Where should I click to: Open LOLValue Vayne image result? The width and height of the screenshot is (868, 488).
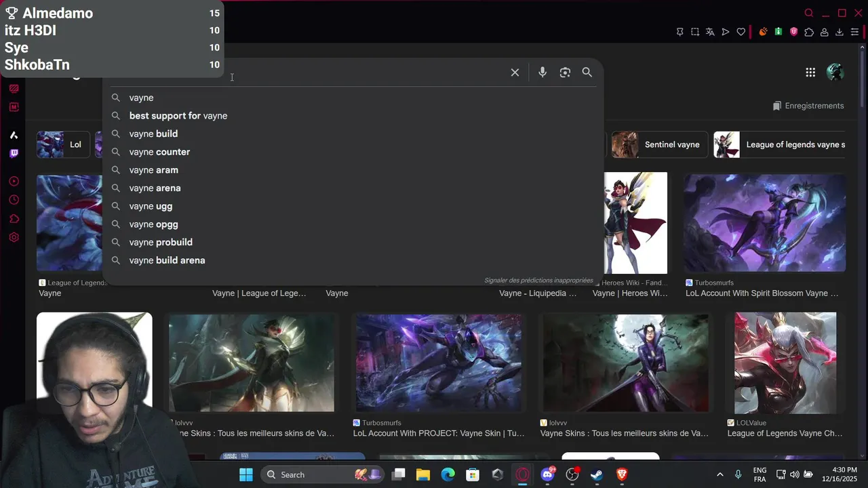click(785, 363)
